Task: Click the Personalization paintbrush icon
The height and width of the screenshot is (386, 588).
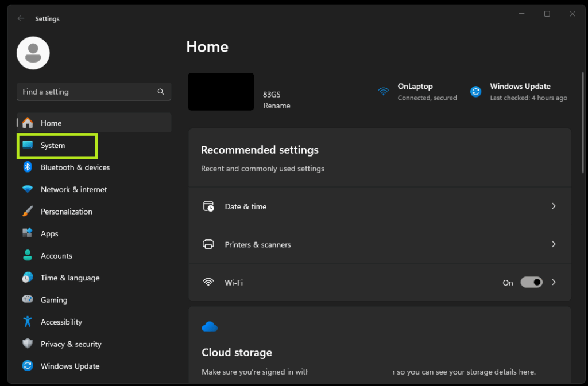Action: [x=28, y=211]
